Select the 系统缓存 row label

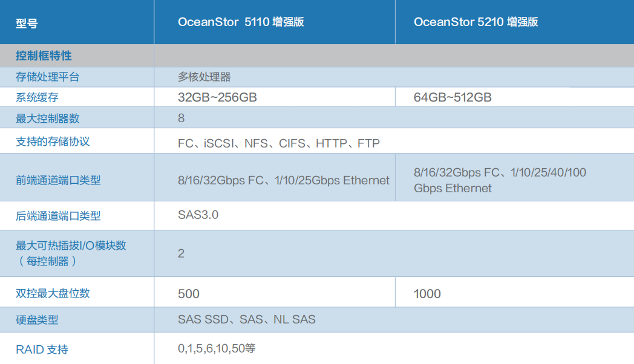[37, 97]
